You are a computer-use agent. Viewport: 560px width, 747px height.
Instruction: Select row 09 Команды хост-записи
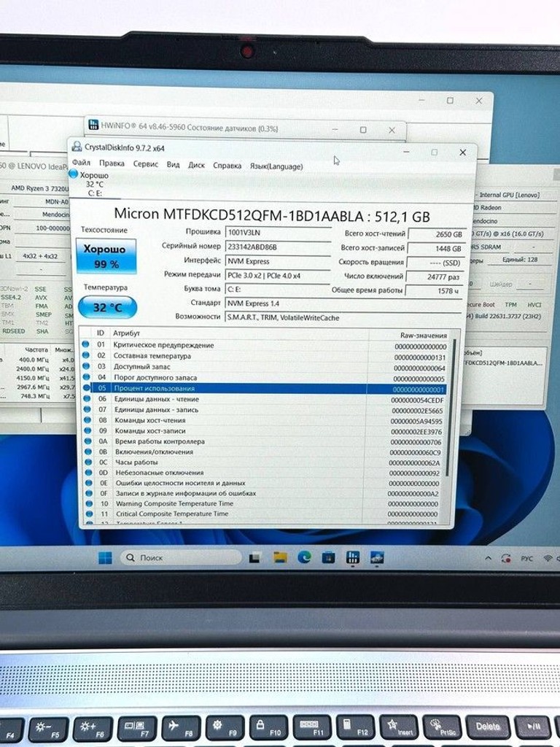pos(265,431)
